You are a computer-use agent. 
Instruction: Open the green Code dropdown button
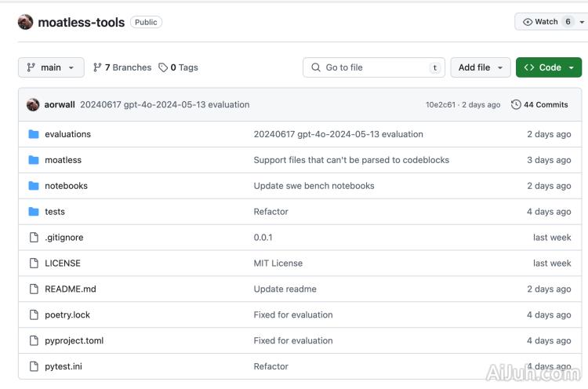pos(549,67)
